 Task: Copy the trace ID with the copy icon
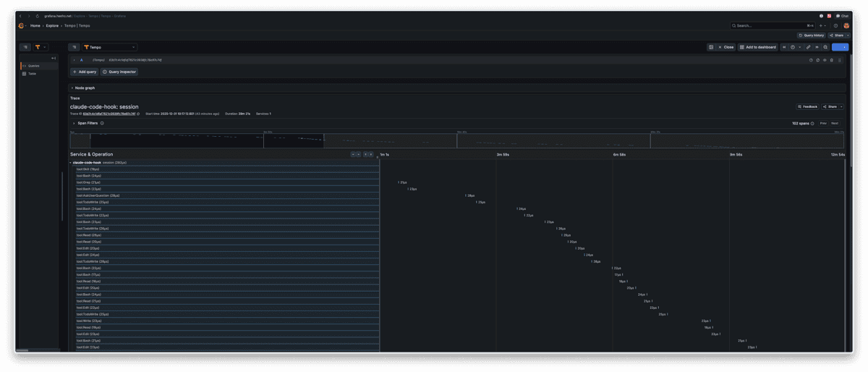(138, 114)
